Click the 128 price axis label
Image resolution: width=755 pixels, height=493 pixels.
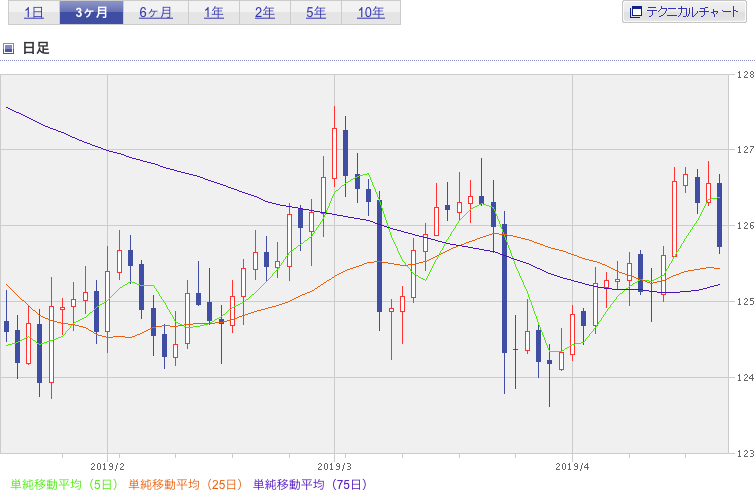(x=745, y=75)
